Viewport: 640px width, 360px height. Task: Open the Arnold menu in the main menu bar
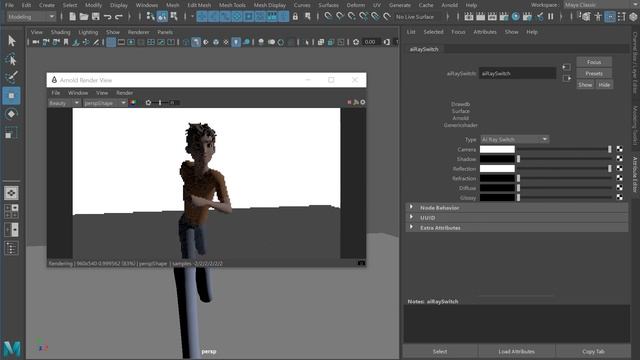(449, 5)
